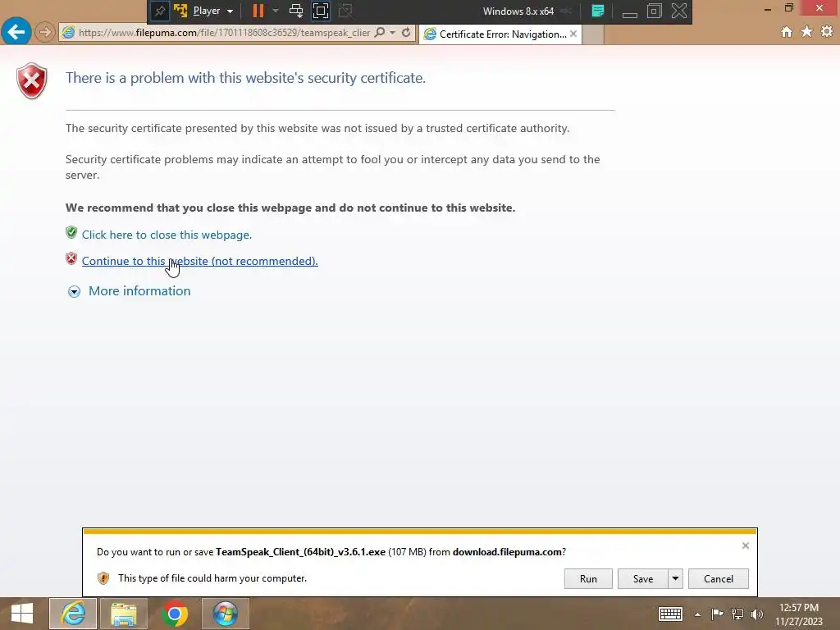The height and width of the screenshot is (630, 840).
Task: Click the green shield icon beside close webpage
Action: point(71,232)
